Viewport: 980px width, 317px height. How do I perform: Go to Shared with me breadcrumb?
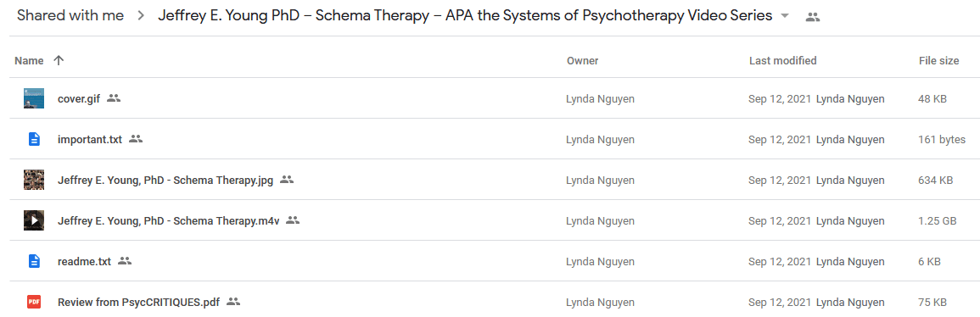(x=70, y=15)
